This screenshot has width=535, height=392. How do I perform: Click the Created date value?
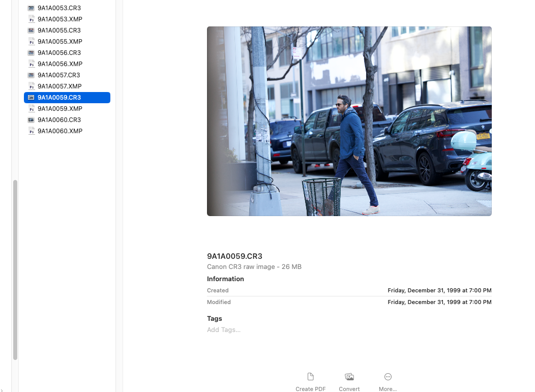pyautogui.click(x=439, y=290)
